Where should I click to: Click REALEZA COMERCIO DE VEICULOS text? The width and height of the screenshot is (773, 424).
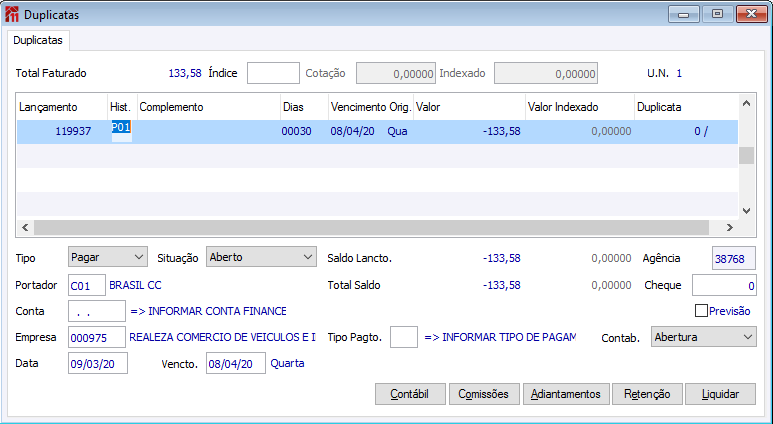coord(222,337)
